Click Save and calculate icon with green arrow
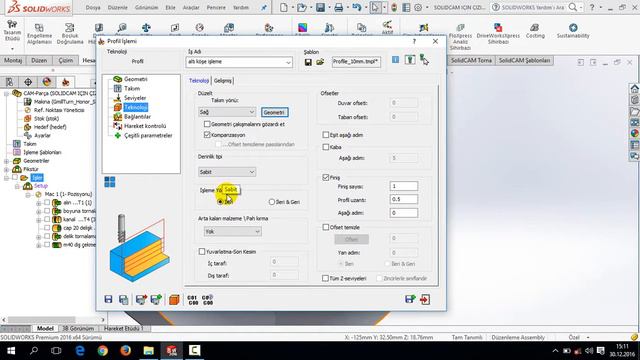This screenshot has width=640, height=360. [x=156, y=300]
